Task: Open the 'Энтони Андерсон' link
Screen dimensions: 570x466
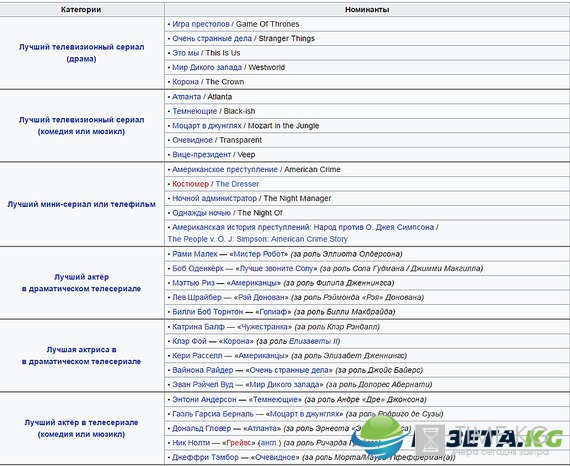Action: click(x=204, y=399)
